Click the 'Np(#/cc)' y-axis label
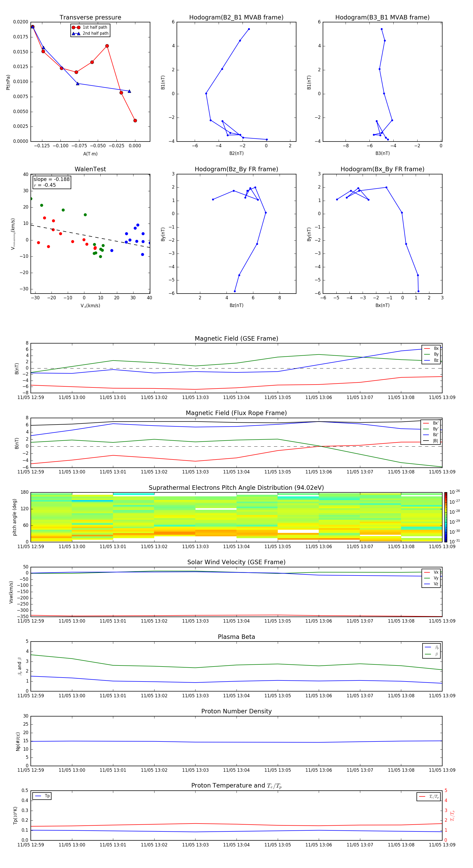 coord(18,741)
